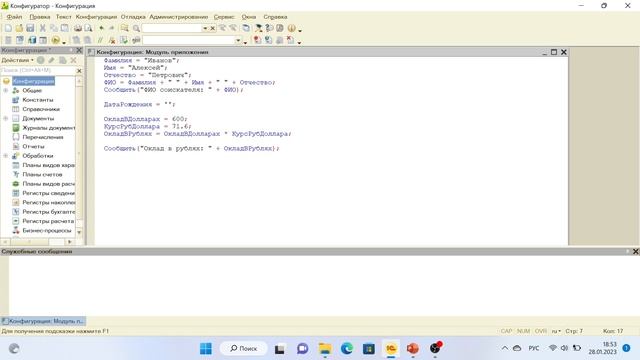This screenshot has height=360, width=640.
Task: Click the configuration tree search field
Action: [38, 70]
